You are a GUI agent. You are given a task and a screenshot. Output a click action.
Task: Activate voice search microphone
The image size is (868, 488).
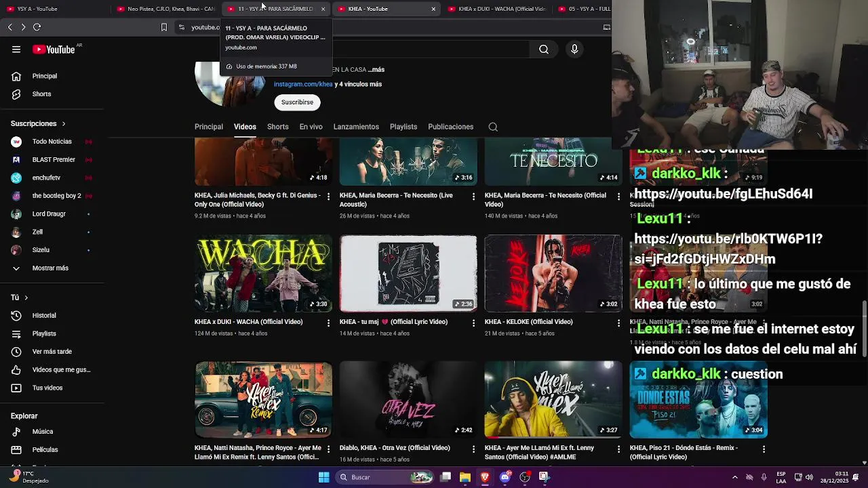pos(574,49)
